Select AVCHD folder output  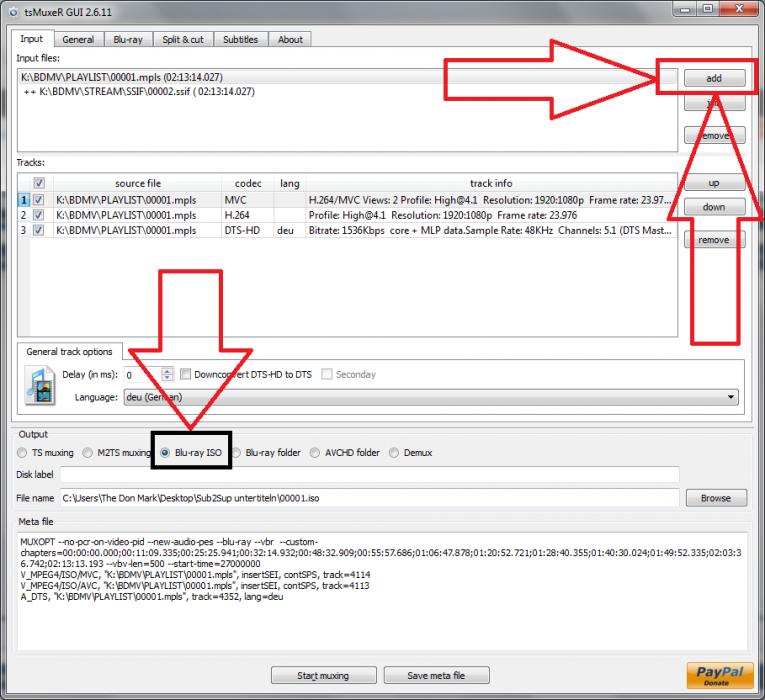click(x=315, y=453)
